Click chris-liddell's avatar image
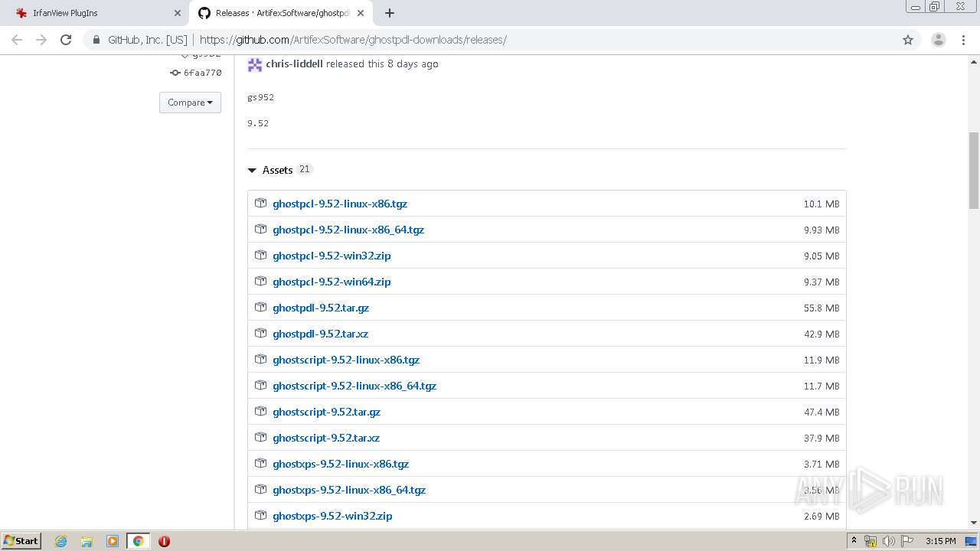 coord(255,64)
